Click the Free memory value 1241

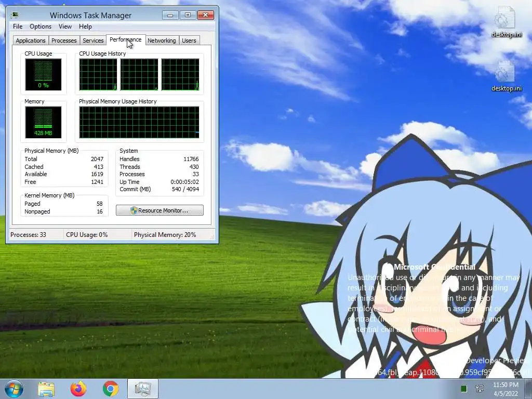coord(97,182)
